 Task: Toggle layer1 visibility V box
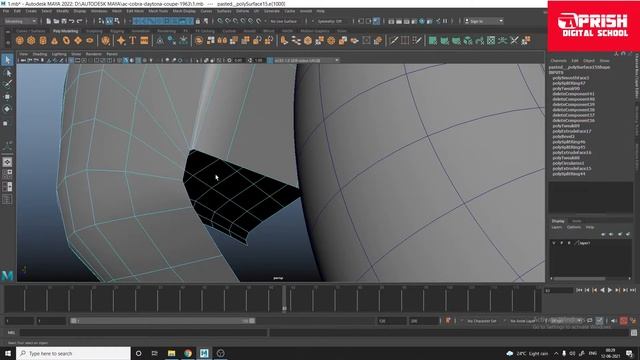click(554, 243)
